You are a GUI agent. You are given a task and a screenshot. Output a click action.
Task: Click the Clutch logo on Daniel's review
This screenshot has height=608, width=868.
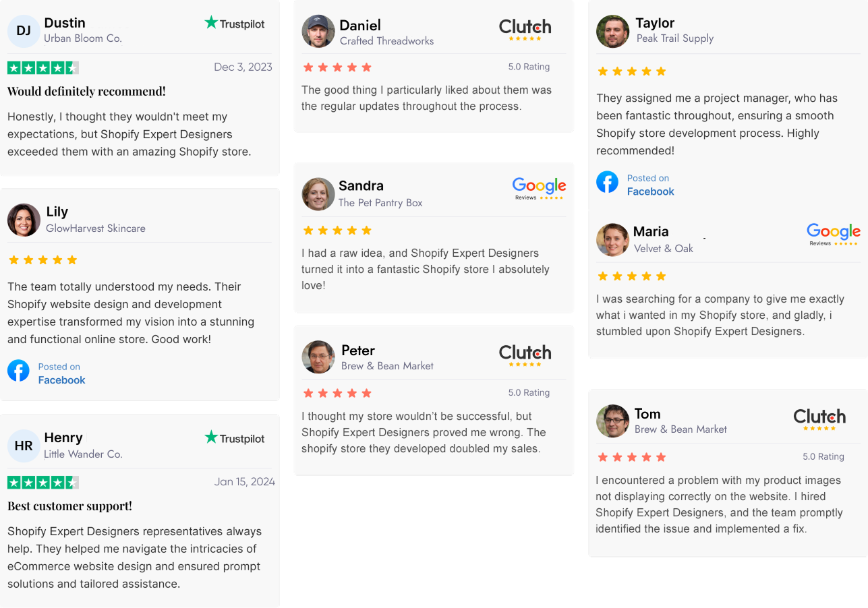(x=525, y=29)
